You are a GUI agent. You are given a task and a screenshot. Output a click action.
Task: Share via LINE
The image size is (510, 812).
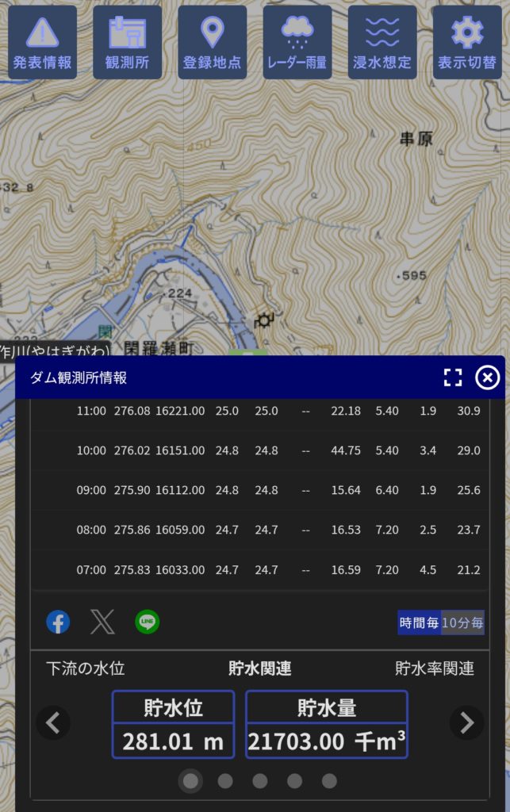pyautogui.click(x=147, y=622)
